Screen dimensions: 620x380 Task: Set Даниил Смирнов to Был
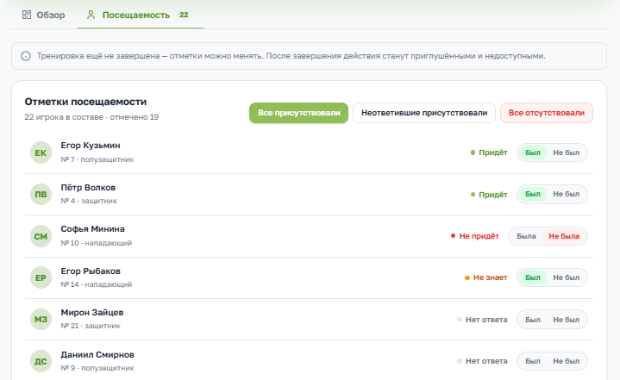click(533, 361)
